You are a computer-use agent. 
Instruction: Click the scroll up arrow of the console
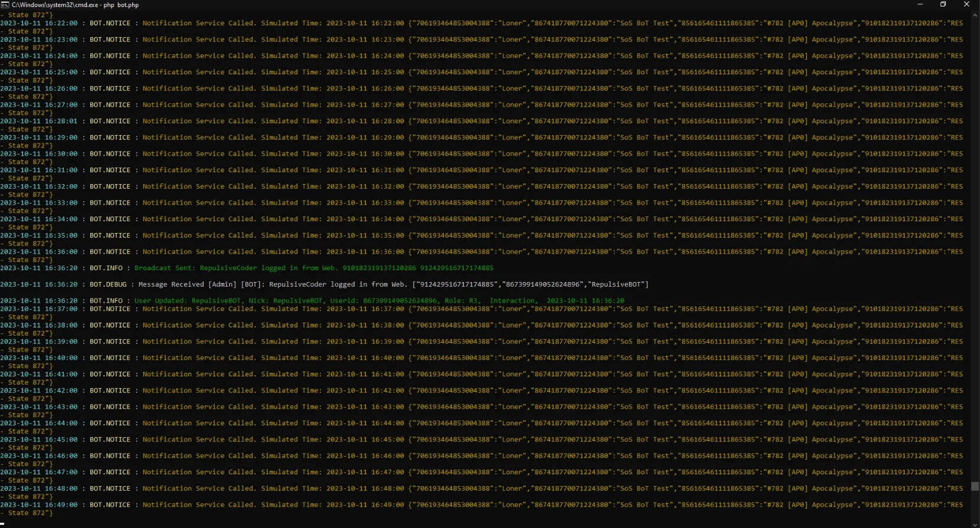click(975, 14)
